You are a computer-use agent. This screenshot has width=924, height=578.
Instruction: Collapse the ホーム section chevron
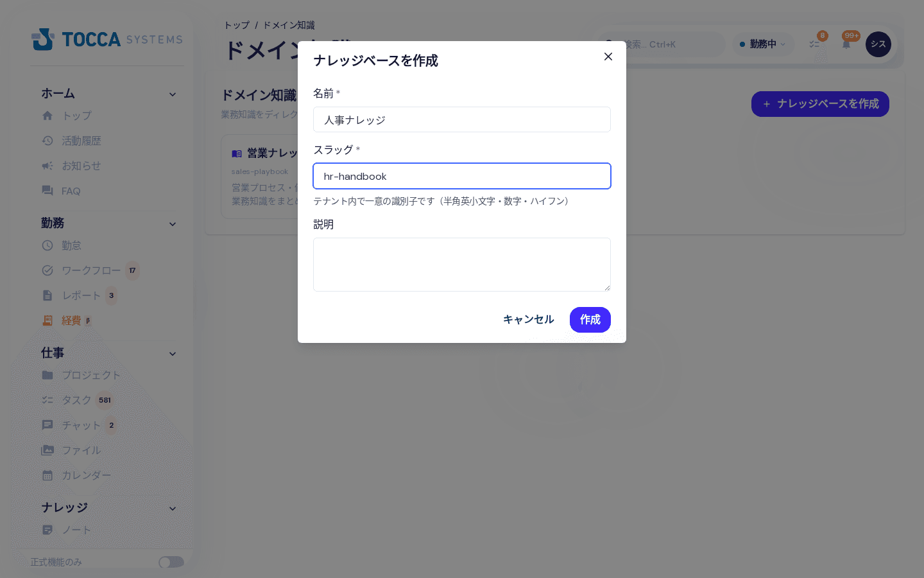[173, 94]
